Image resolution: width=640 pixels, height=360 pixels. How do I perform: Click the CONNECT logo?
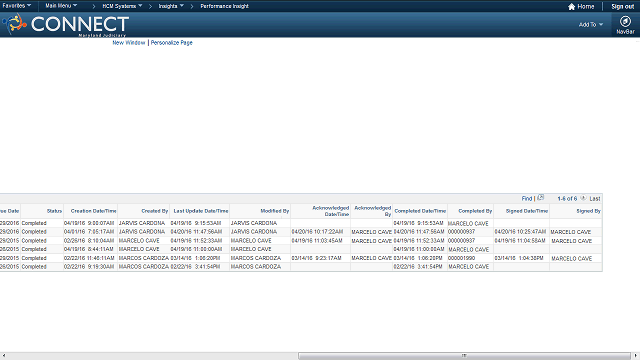point(66,25)
